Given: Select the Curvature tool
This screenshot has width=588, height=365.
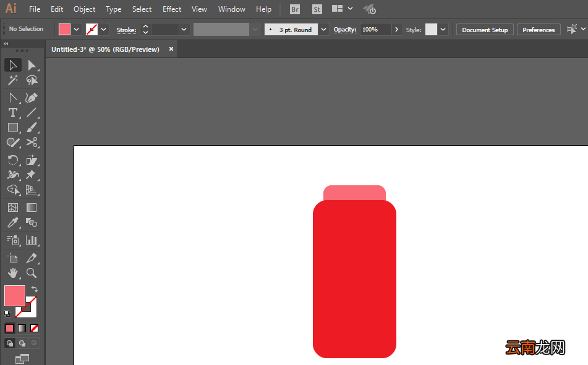Looking at the screenshot, I should (x=32, y=98).
